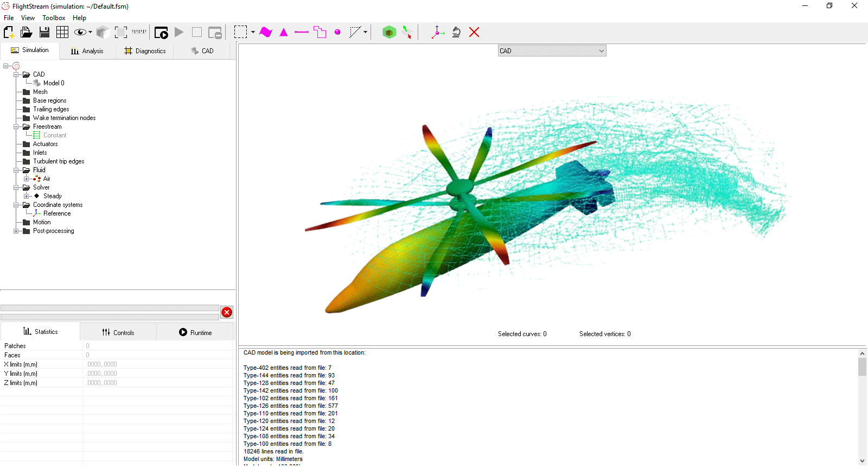The width and height of the screenshot is (868, 467).
Task: Click the red X delete icon
Action: point(474,32)
